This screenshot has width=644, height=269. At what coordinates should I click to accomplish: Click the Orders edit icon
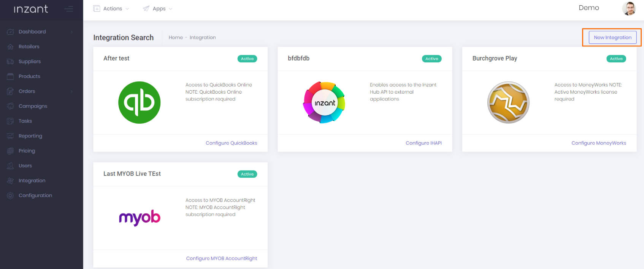10,91
